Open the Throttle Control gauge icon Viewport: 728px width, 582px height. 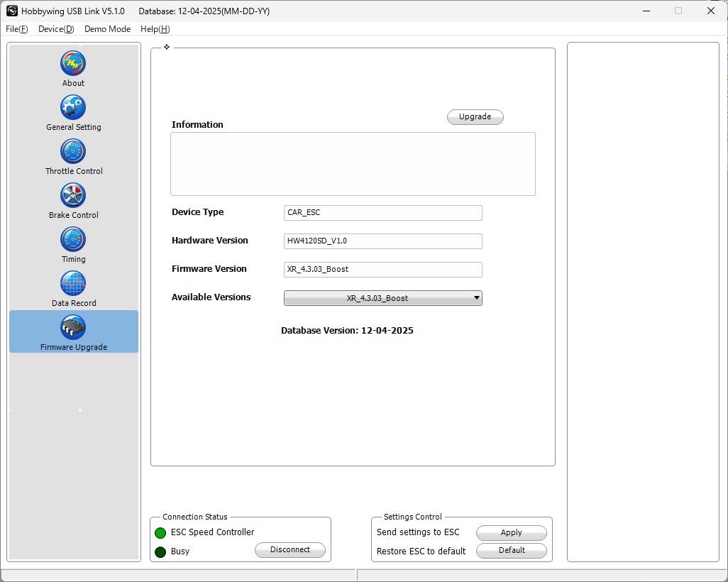point(73,151)
